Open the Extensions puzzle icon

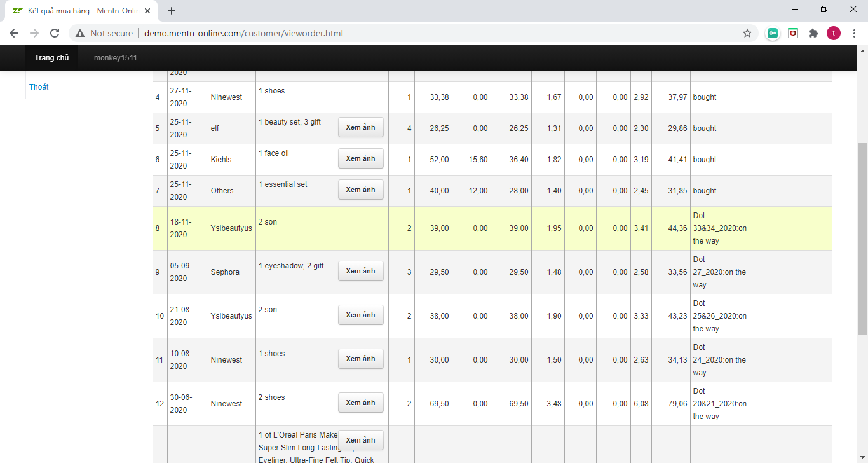pyautogui.click(x=813, y=33)
